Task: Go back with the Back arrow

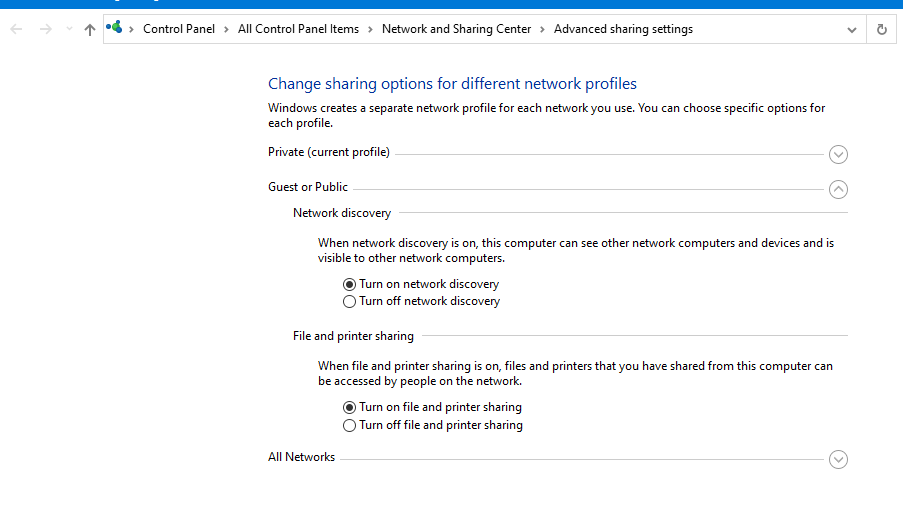Action: (16, 29)
